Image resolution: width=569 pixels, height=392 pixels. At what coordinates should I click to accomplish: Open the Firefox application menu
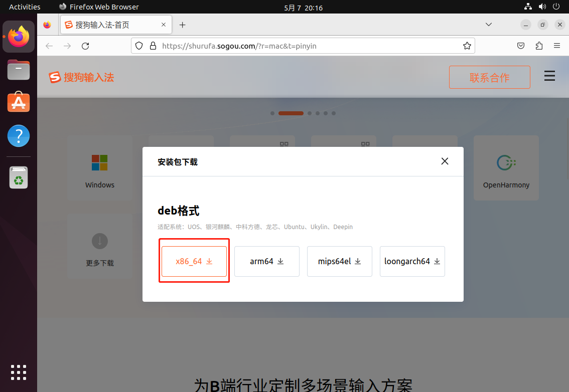click(557, 46)
